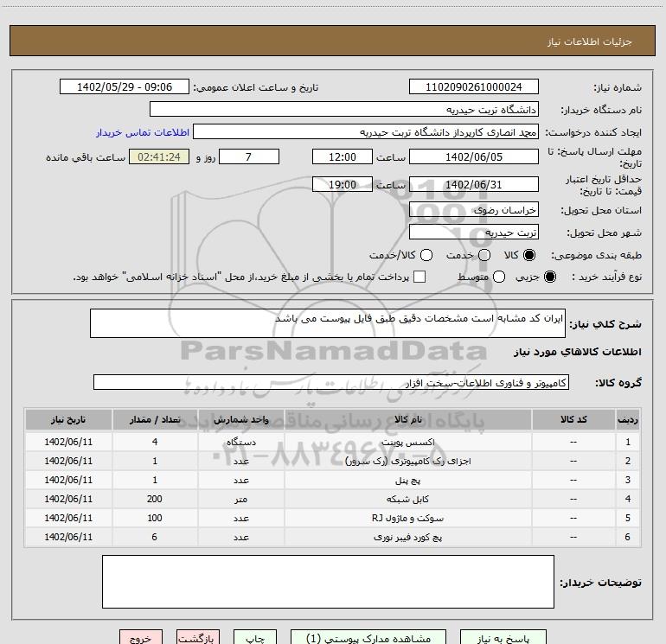This screenshot has height=644, width=666.
Task: Select the خدمت radio option
Action: [484, 255]
